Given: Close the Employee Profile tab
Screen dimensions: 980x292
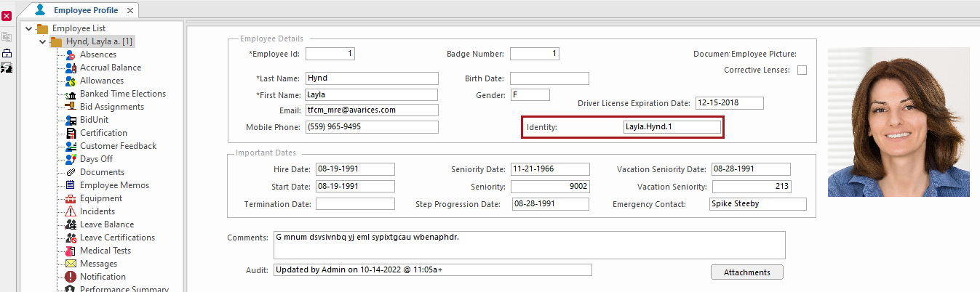Looking at the screenshot, I should (x=130, y=11).
